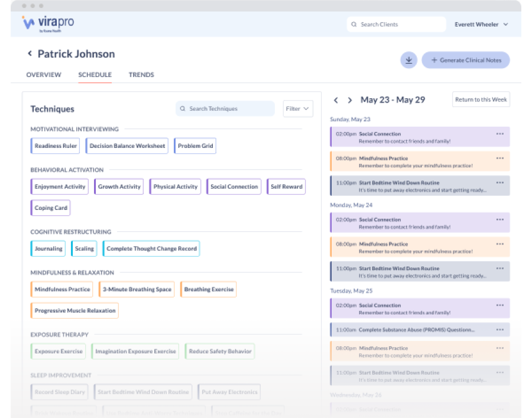This screenshot has width=532, height=418.
Task: Click the Virapro logo
Action: [x=48, y=24]
